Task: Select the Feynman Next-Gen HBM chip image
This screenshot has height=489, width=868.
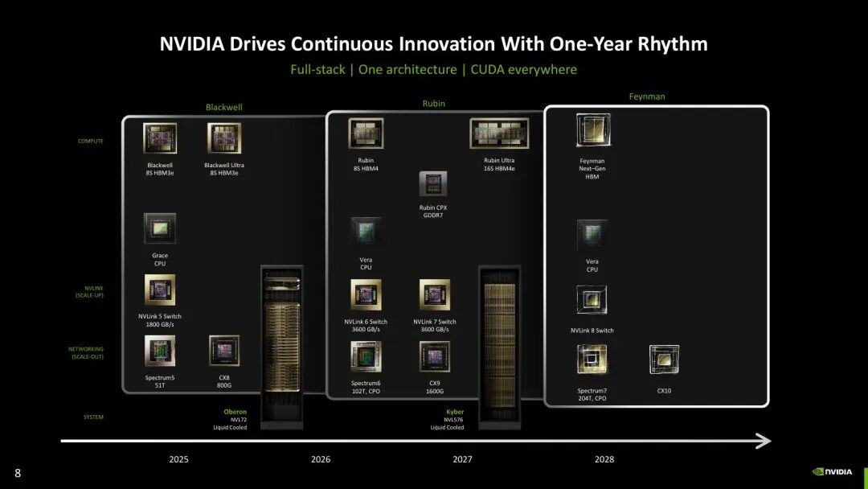Action: click(x=593, y=130)
